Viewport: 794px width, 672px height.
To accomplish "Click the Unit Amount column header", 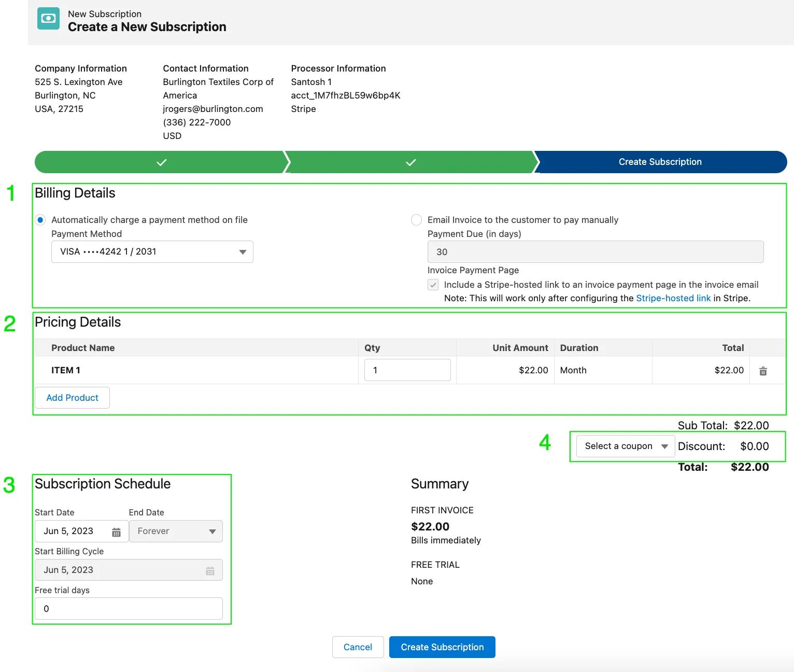I will tap(520, 348).
